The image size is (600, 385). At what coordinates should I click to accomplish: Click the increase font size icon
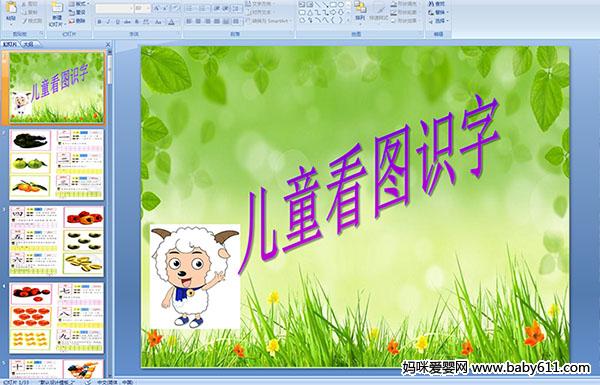click(158, 8)
